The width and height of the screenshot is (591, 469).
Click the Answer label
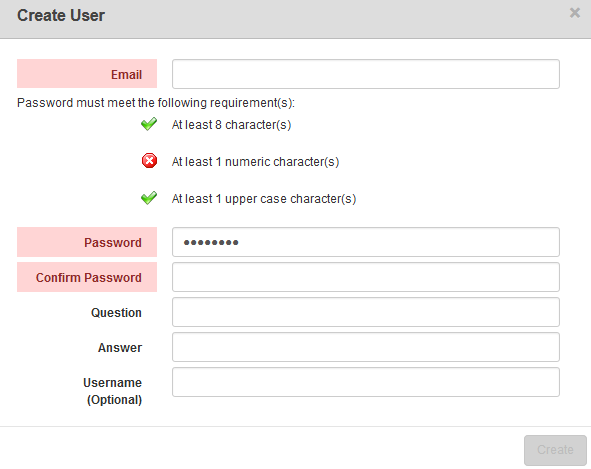(120, 348)
